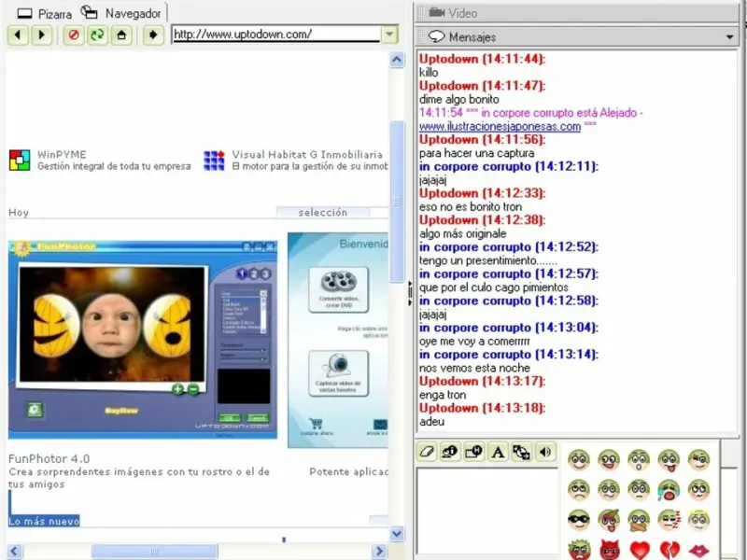Image resolution: width=747 pixels, height=560 pixels.
Task: Go to the home page via house icon
Action: 121,35
